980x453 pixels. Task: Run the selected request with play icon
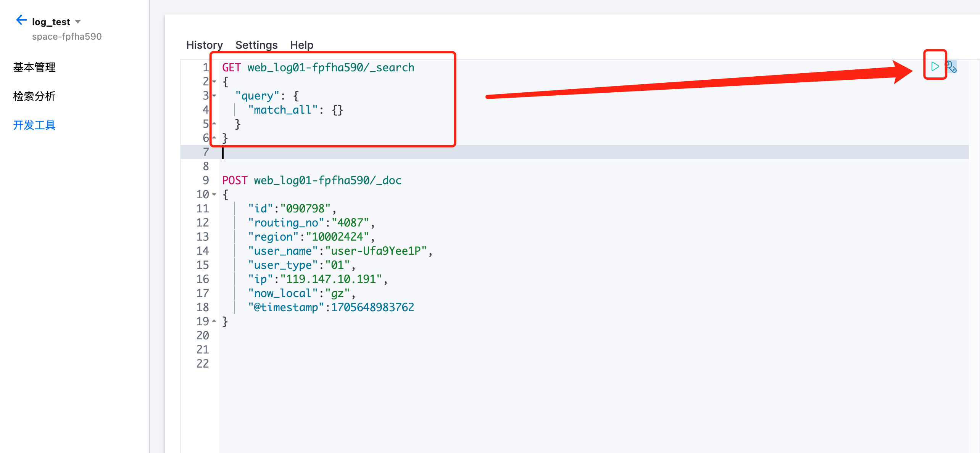tap(935, 66)
